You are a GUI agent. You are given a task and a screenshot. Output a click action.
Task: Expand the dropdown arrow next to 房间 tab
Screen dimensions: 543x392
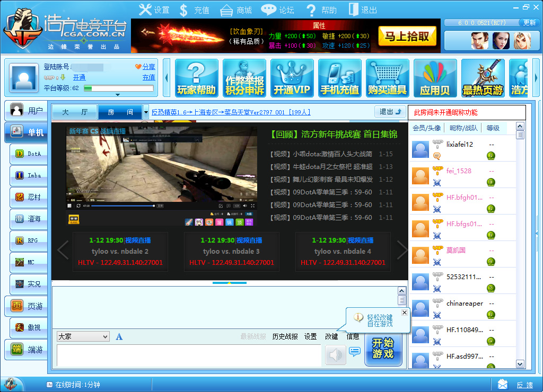point(146,112)
